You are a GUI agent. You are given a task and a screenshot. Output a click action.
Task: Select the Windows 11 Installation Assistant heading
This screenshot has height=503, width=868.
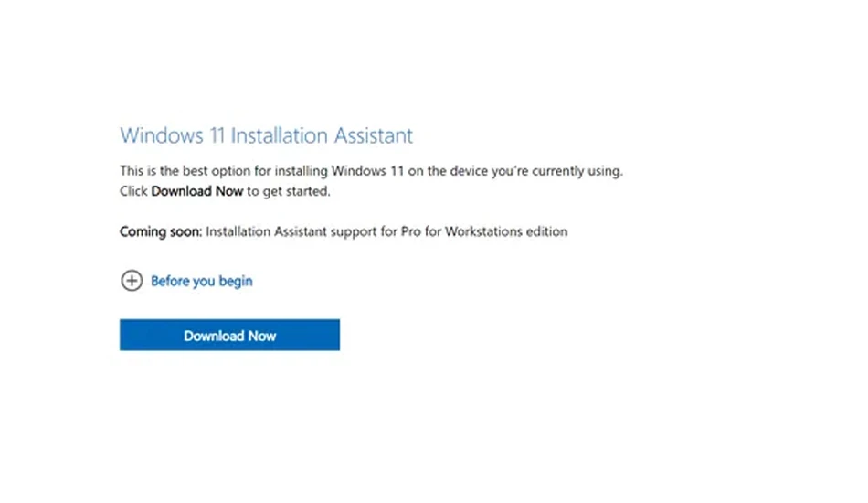pos(266,135)
